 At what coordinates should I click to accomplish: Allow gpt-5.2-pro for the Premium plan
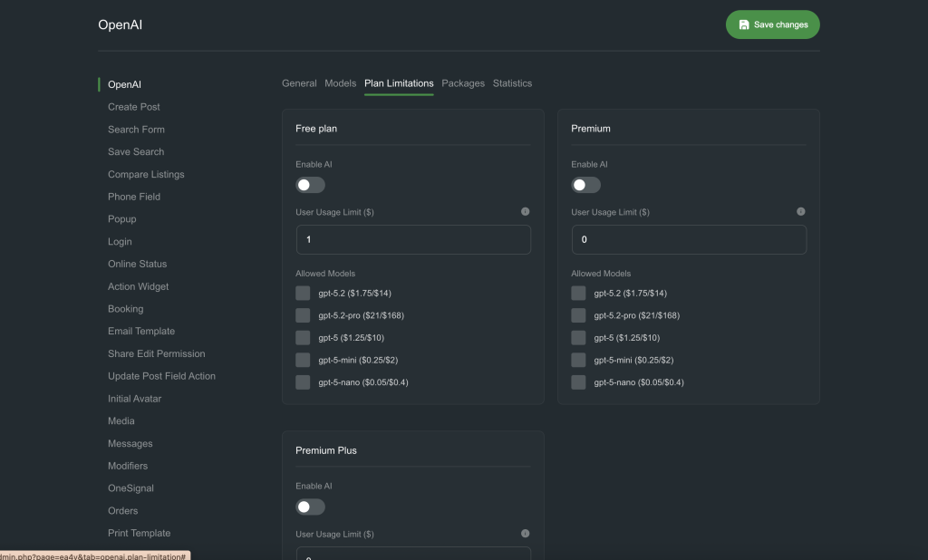click(578, 315)
